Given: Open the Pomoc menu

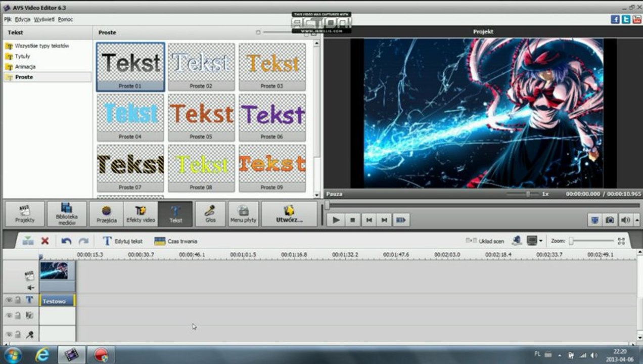Looking at the screenshot, I should [65, 19].
